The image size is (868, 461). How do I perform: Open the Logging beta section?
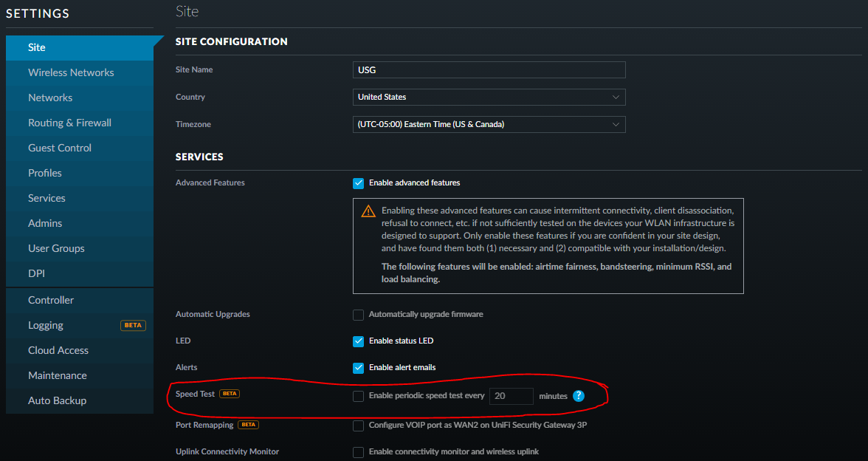(x=46, y=325)
